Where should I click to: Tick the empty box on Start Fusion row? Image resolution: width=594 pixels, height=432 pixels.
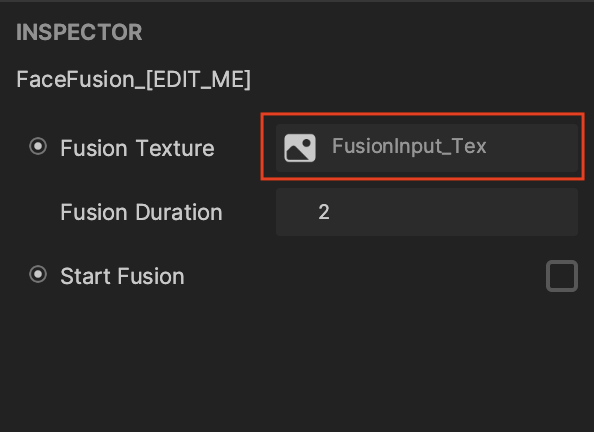tap(562, 276)
